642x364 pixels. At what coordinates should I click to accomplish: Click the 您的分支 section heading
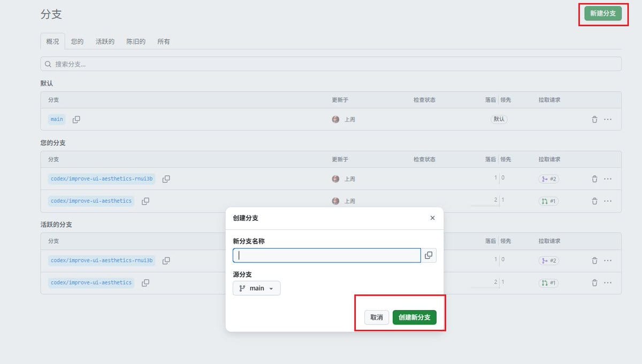53,143
